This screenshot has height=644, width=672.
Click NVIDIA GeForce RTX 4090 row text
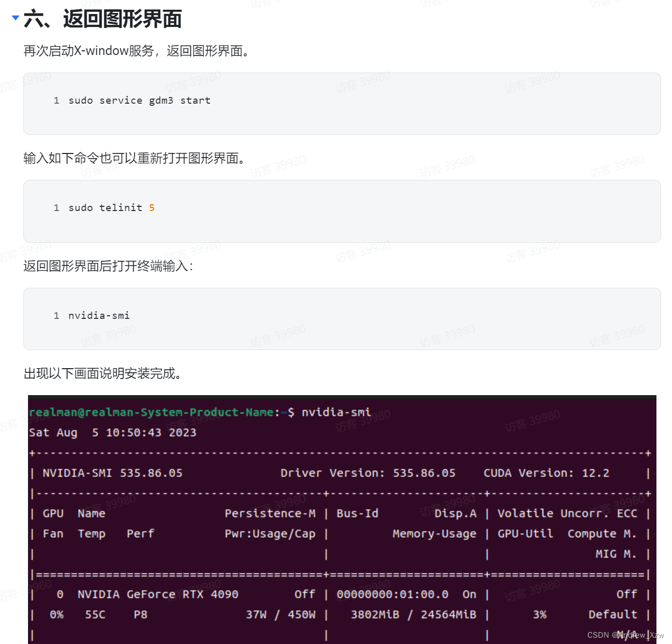(158, 594)
